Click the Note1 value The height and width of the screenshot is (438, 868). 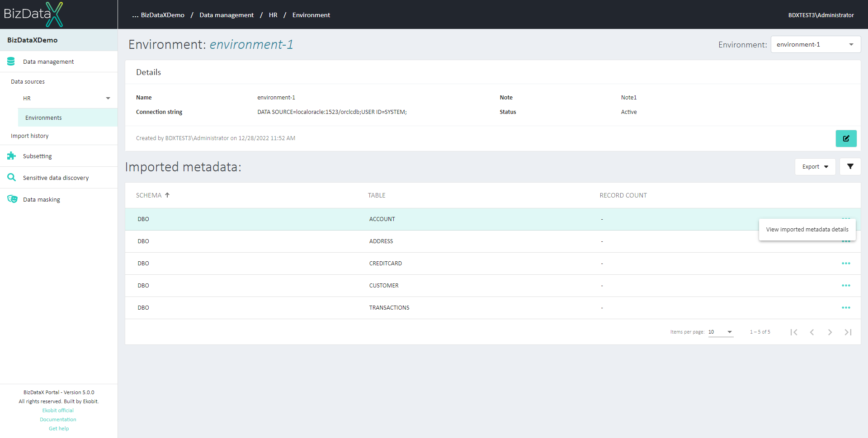pyautogui.click(x=629, y=98)
